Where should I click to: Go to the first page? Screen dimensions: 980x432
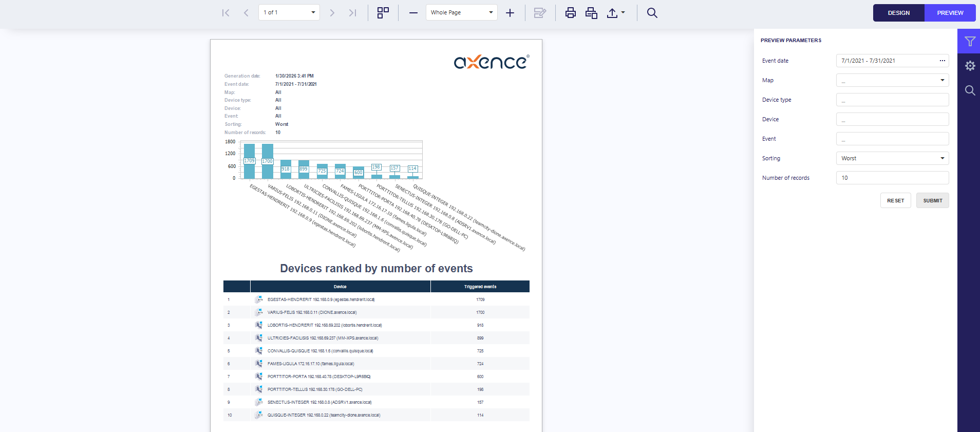pyautogui.click(x=225, y=13)
